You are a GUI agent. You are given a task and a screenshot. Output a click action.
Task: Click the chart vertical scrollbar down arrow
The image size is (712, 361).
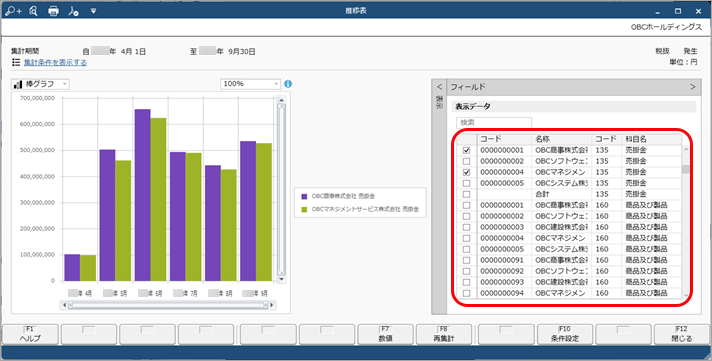pyautogui.click(x=282, y=279)
